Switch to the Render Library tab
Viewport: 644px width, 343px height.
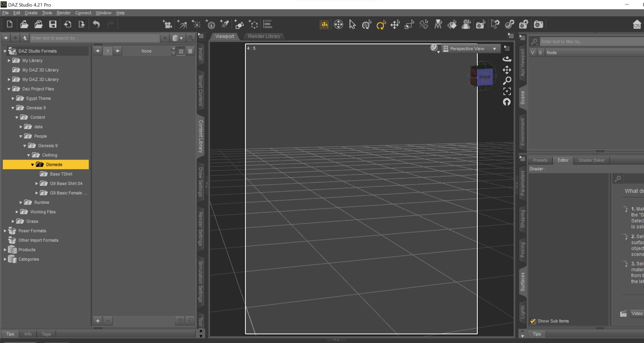264,36
